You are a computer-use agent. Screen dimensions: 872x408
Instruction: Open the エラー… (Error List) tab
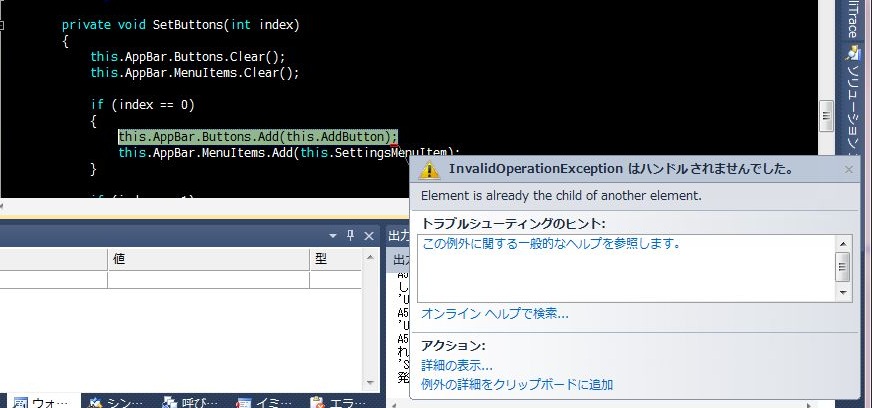pos(339,401)
